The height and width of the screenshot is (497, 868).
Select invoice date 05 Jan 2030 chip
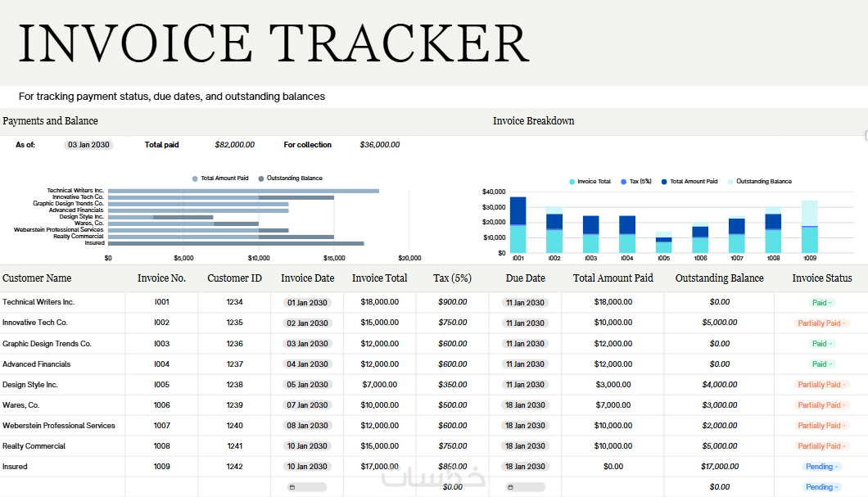[307, 385]
